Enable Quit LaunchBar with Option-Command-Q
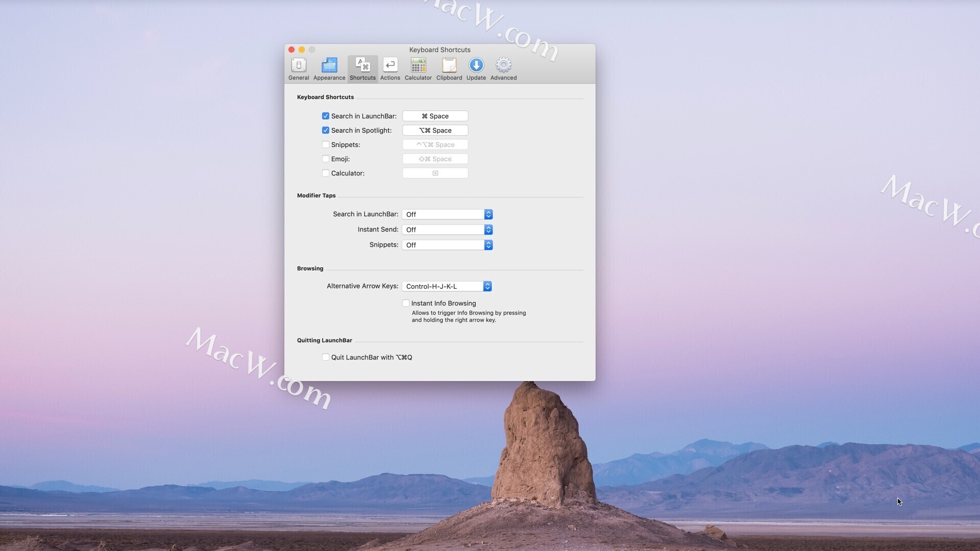The image size is (980, 551). [x=325, y=357]
